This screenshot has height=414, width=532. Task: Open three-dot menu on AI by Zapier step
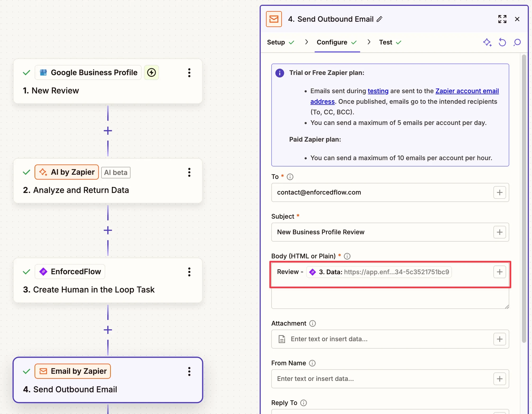[x=189, y=172]
